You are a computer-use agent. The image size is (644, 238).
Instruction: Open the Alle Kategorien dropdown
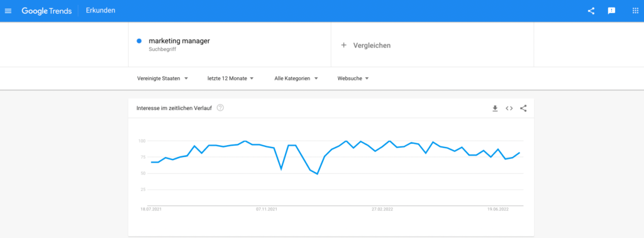pos(296,78)
